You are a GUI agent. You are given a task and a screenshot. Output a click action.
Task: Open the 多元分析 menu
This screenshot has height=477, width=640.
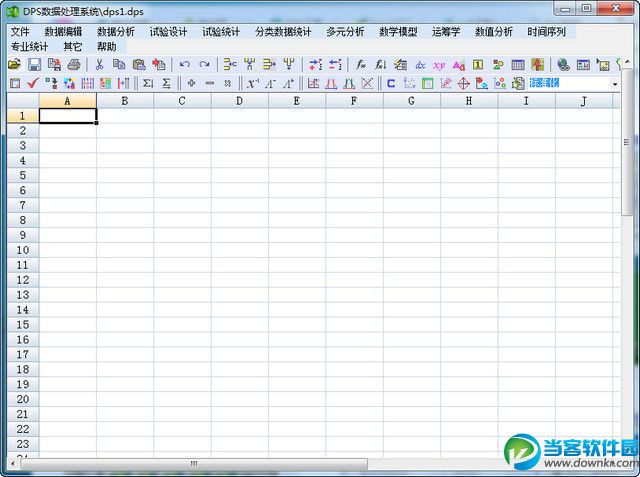[345, 32]
